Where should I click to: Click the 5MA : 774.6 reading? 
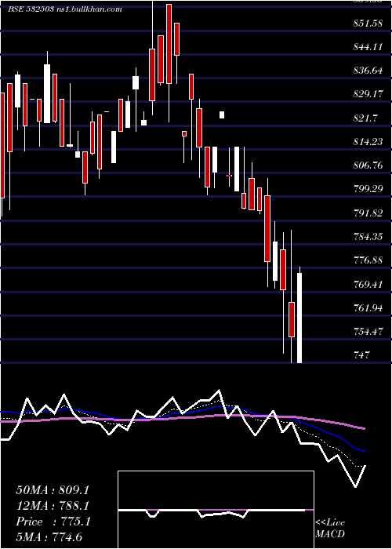(x=49, y=537)
